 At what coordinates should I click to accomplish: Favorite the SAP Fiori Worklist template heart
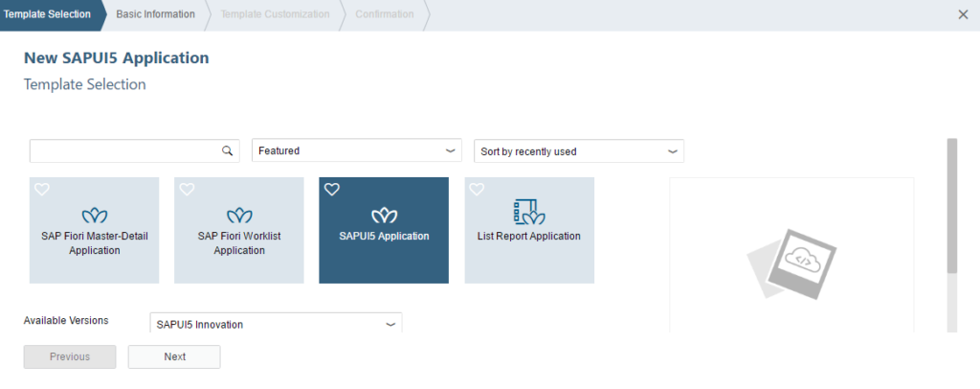187,190
